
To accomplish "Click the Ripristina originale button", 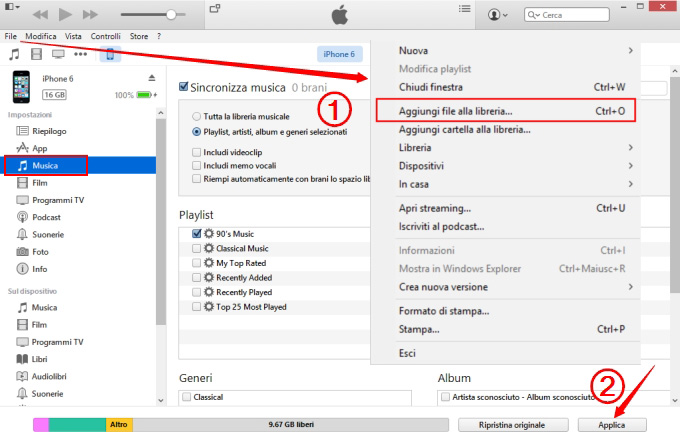I will click(513, 425).
